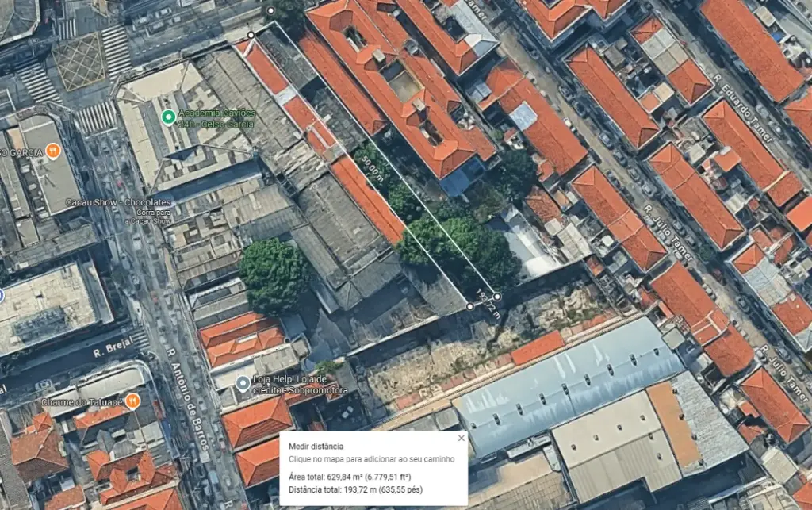
Task: Click the green Academia Gaviões marker icon
Action: pos(168,117)
